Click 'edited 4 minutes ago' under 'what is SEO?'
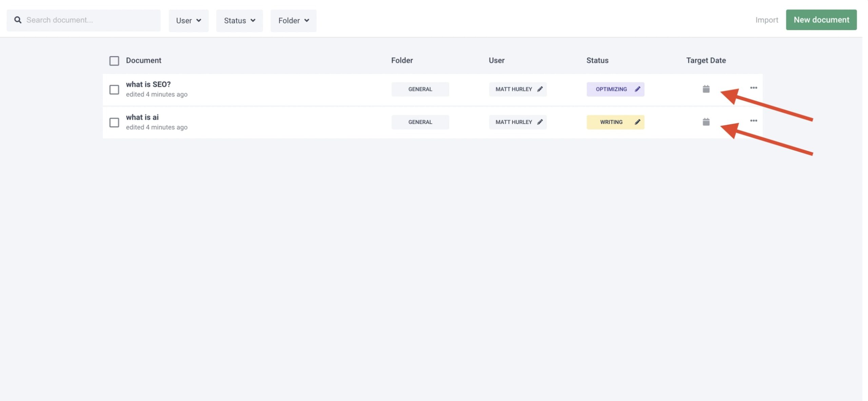 pos(157,94)
